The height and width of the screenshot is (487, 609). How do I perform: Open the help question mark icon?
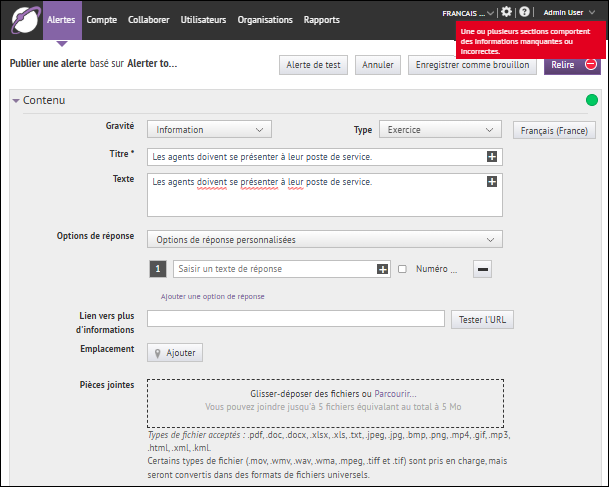pyautogui.click(x=524, y=12)
